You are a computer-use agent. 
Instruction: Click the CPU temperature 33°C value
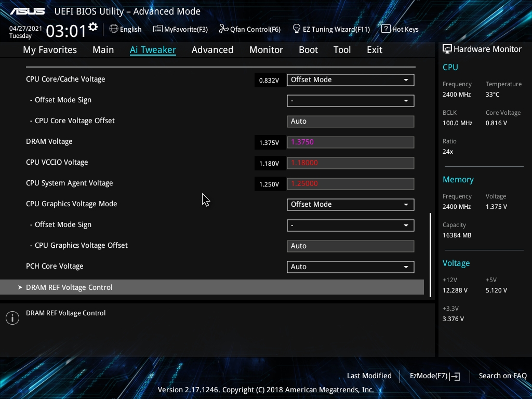point(493,95)
